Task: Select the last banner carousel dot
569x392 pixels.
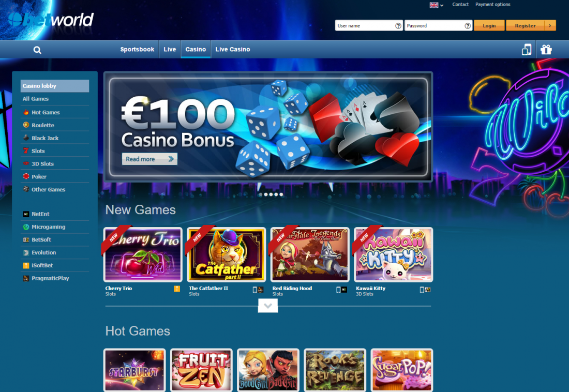Action: (x=281, y=194)
